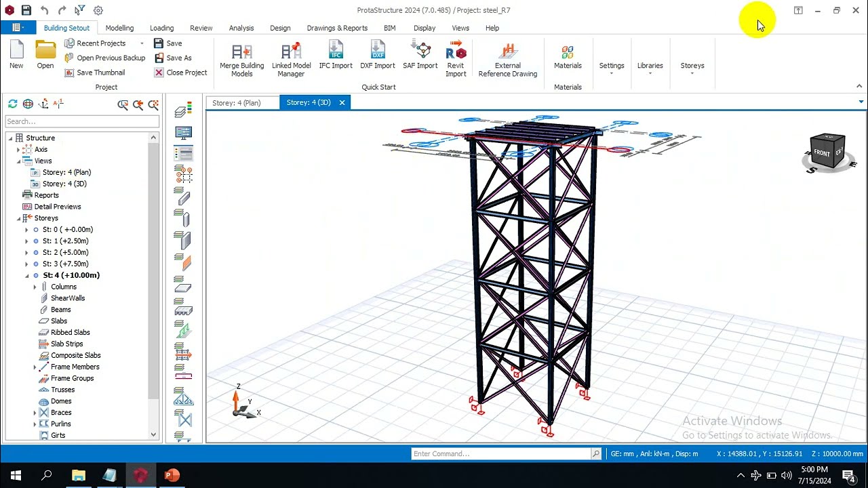Viewport: 868px width, 488px height.
Task: Go to Drawings & Reports tab
Action: 337,28
